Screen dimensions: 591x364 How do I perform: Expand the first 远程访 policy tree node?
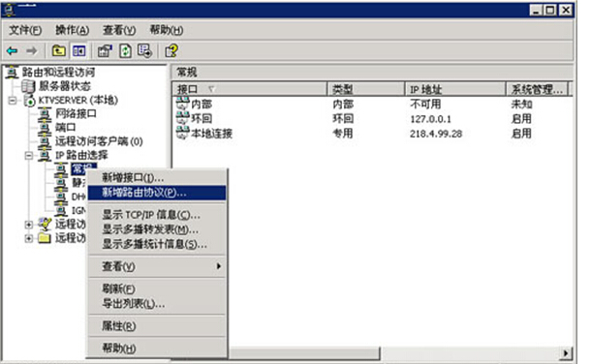click(x=29, y=225)
